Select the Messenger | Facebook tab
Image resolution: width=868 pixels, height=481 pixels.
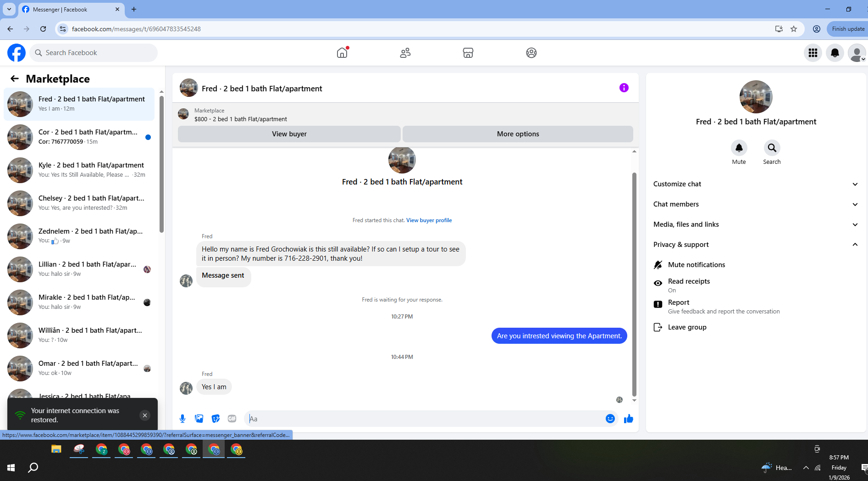click(x=71, y=9)
